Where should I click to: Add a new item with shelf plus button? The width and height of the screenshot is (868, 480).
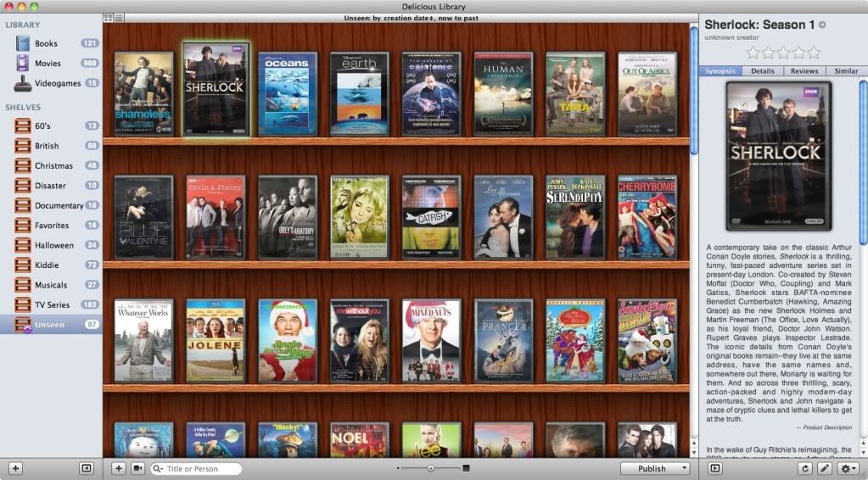[x=119, y=468]
